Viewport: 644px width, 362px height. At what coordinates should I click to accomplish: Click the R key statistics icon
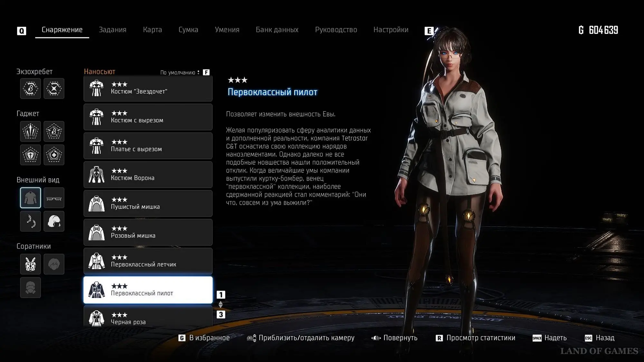click(x=439, y=338)
